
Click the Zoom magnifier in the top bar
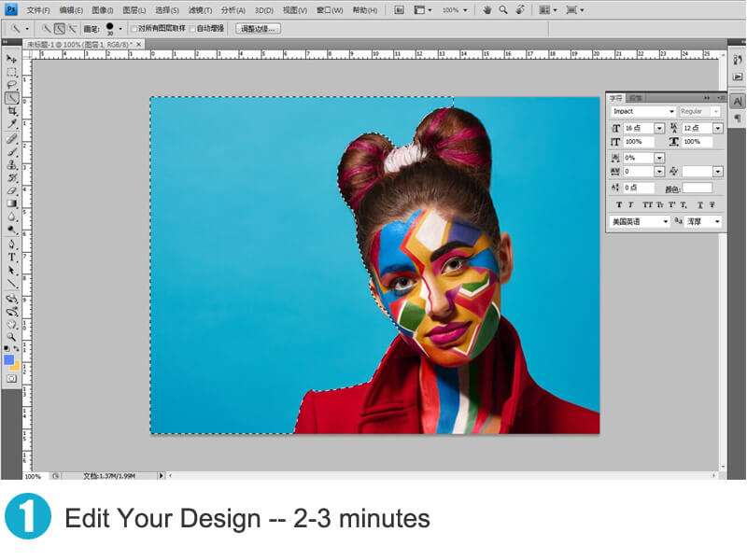(x=503, y=9)
